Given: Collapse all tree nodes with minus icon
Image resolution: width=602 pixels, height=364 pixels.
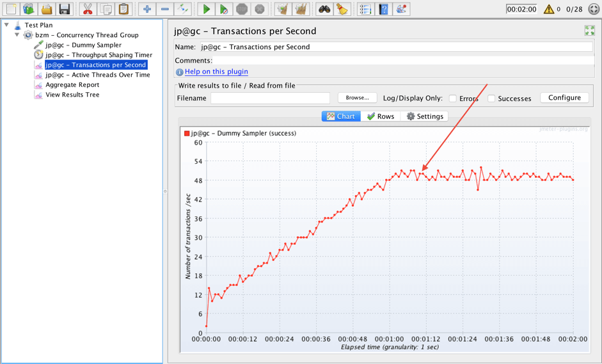Looking at the screenshot, I should tap(164, 9).
